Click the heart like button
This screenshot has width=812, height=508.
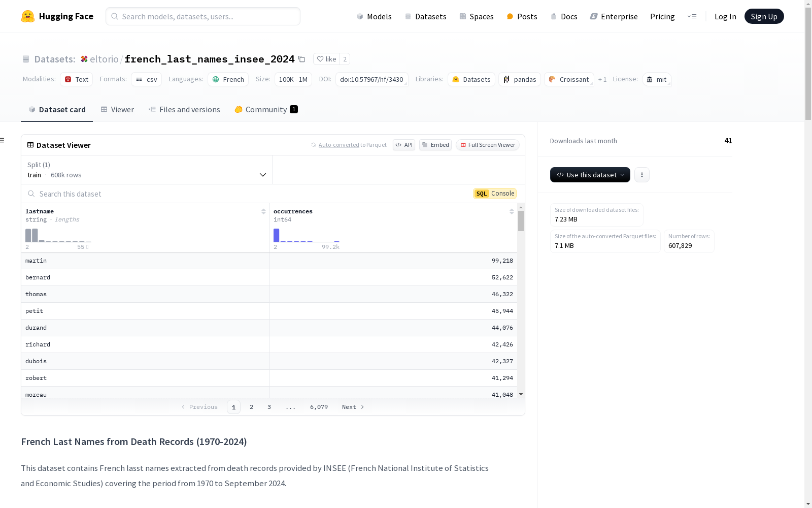pyautogui.click(x=327, y=59)
